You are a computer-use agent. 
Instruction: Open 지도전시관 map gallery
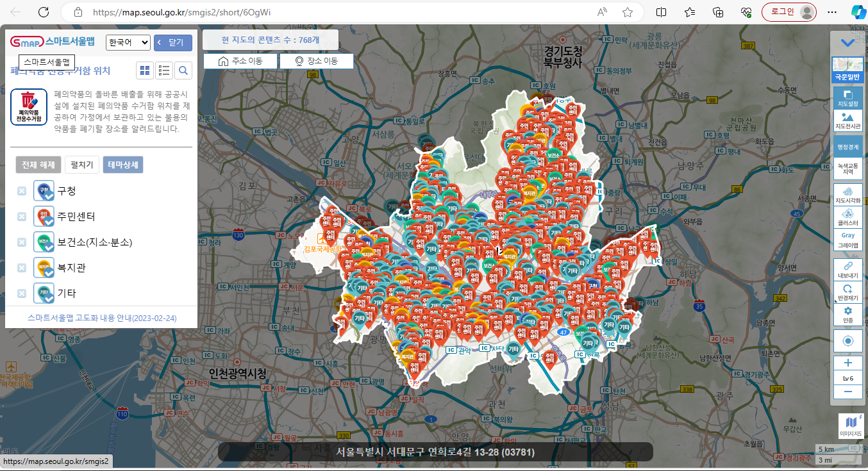pyautogui.click(x=847, y=121)
